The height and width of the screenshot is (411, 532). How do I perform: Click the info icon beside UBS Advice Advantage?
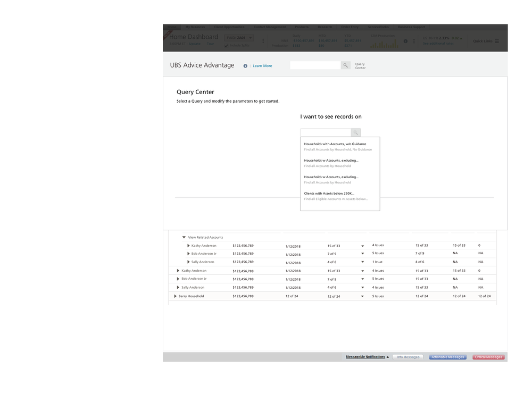[x=245, y=66]
